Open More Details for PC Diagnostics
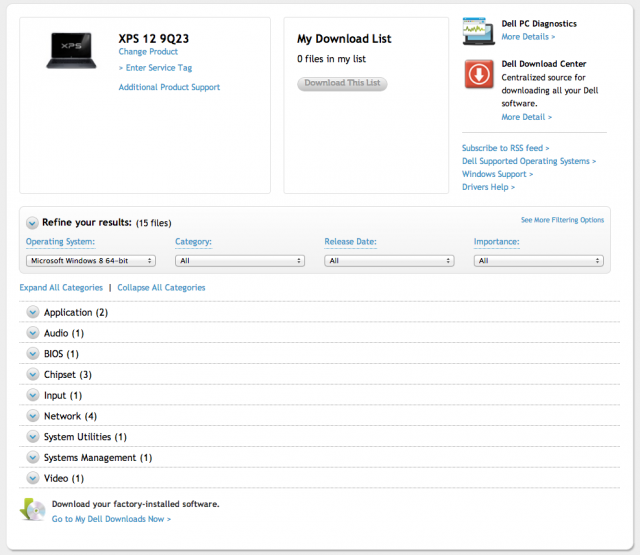The width and height of the screenshot is (640, 555). tap(528, 37)
